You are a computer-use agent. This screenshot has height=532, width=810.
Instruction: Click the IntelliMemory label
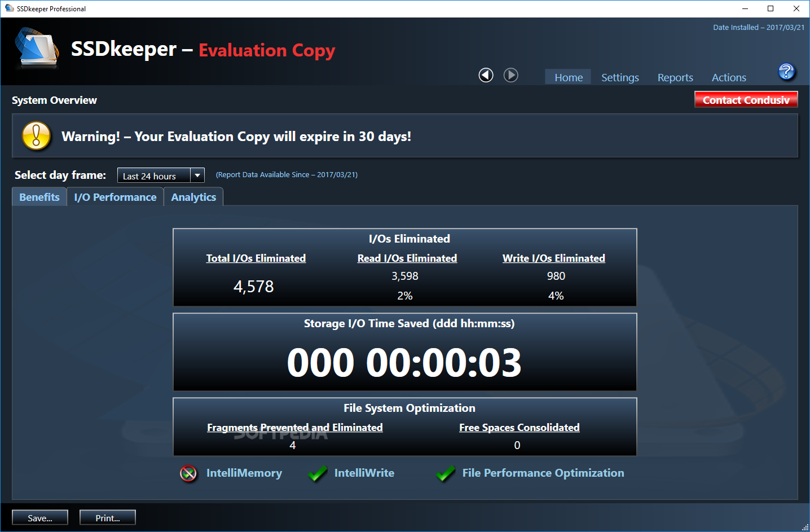244,473
